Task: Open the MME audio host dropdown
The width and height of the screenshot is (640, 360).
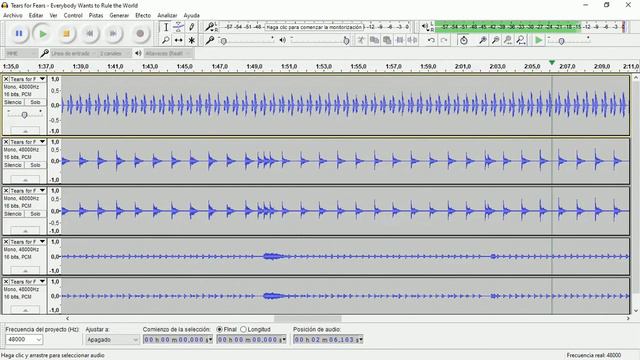Action: 21,53
